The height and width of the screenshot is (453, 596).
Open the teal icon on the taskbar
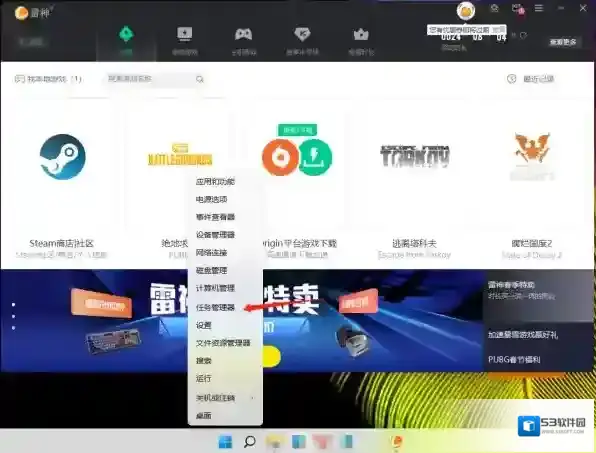tap(346, 442)
